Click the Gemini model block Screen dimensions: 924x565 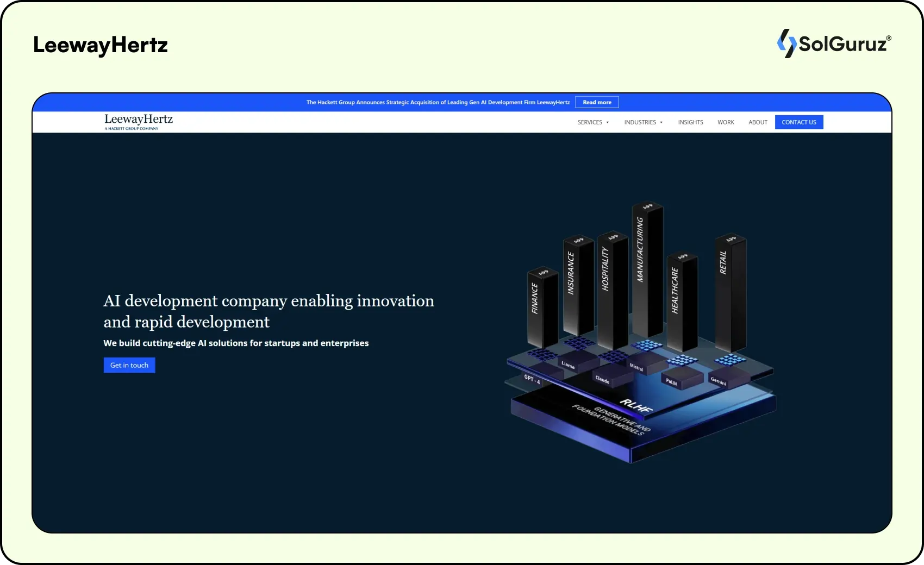pos(718,381)
